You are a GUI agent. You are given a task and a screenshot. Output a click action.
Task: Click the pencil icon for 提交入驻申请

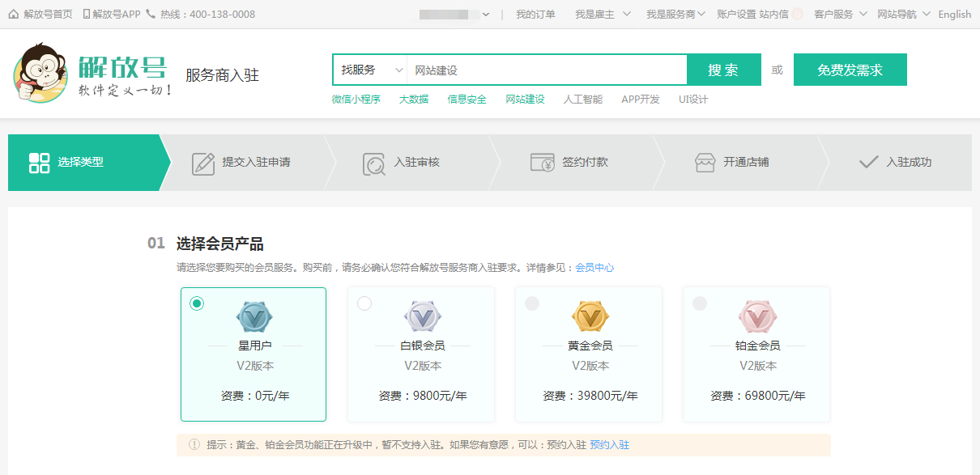click(x=203, y=163)
